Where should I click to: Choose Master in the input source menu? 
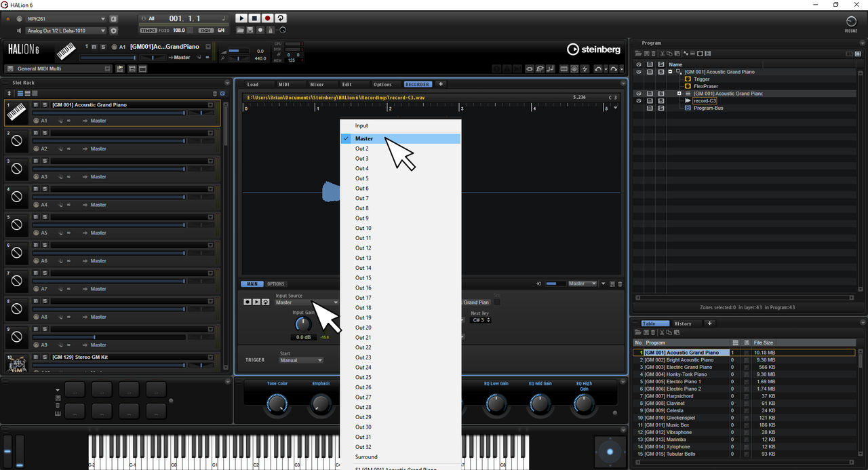coord(401,138)
